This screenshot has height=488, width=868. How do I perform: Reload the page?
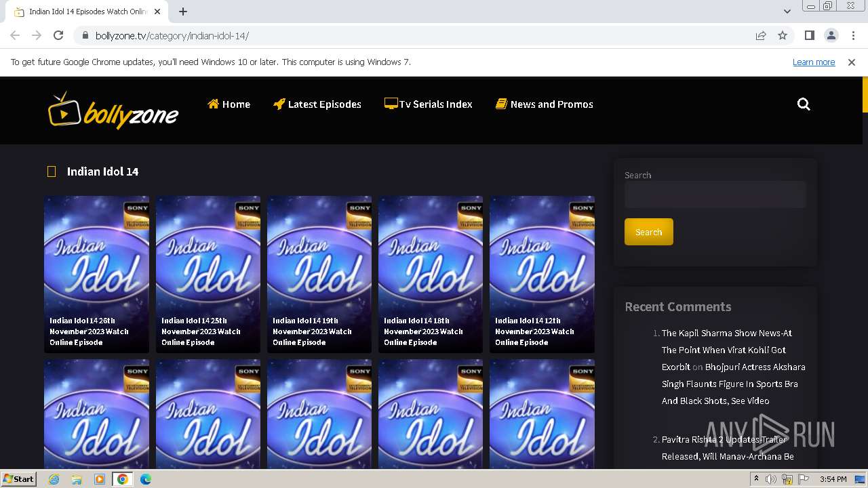click(58, 36)
